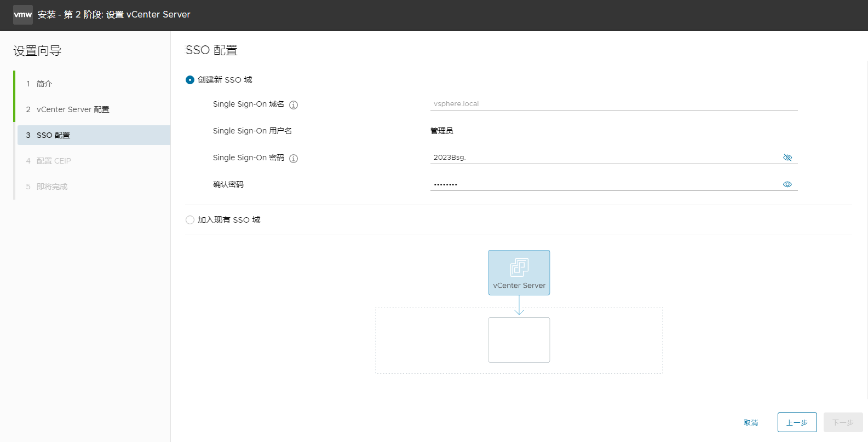Go back with 上一步 button
868x442 pixels.
point(797,422)
